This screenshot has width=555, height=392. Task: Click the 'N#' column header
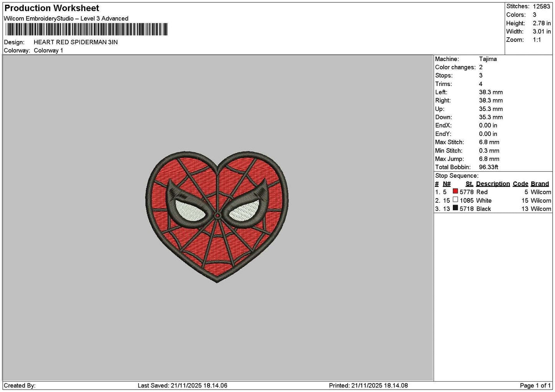447,184
